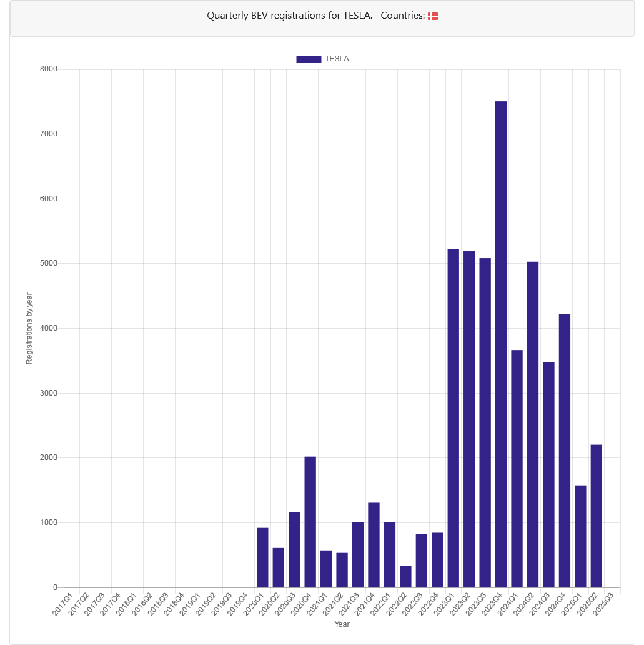644x645 pixels.
Task: Click the 2023Q4 bar, the tallest one
Action: pyautogui.click(x=501, y=344)
